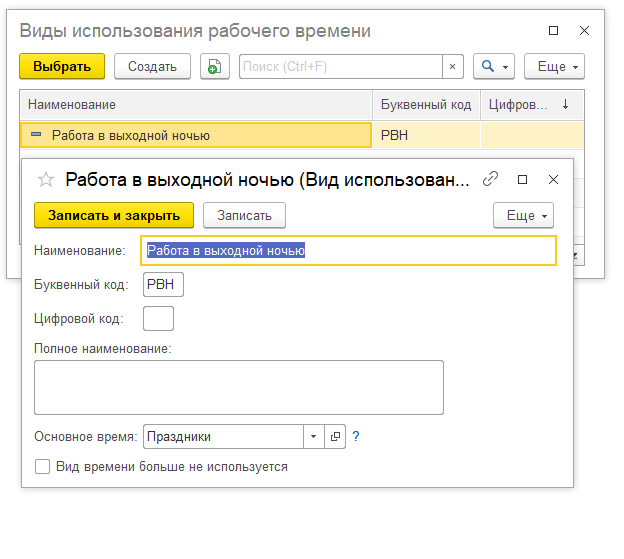
Task: Open the magnifier search options dropdown
Action: click(x=494, y=67)
